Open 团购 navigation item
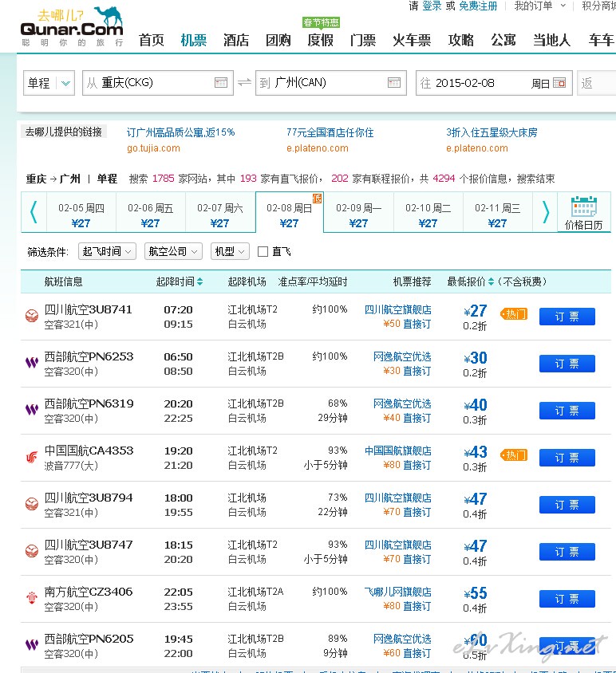616x673 pixels. point(278,41)
